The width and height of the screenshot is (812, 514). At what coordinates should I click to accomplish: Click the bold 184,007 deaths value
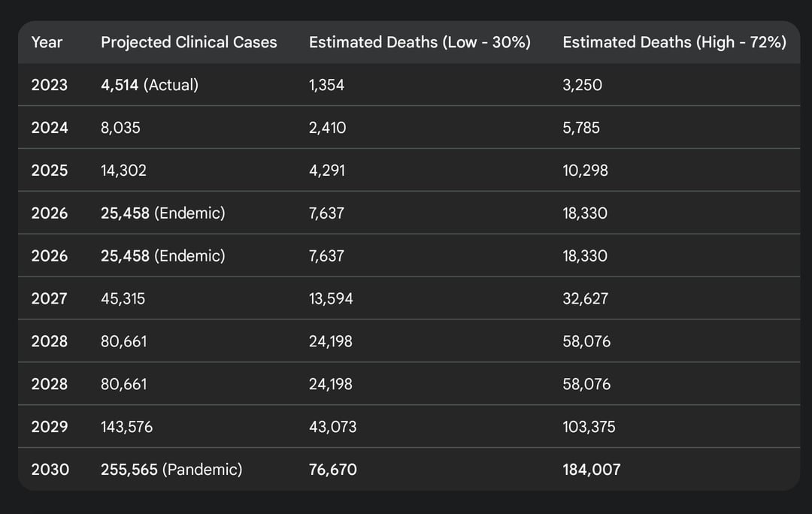(x=592, y=470)
